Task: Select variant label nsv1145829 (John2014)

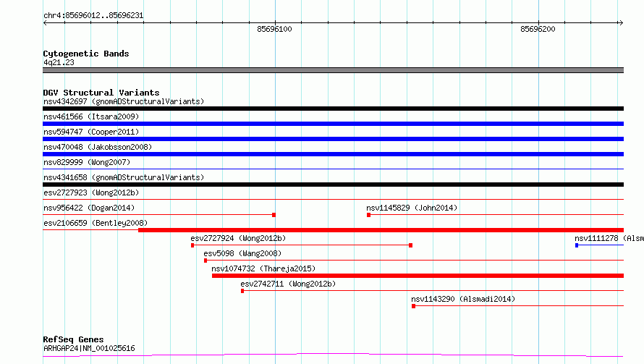Action: [412, 208]
